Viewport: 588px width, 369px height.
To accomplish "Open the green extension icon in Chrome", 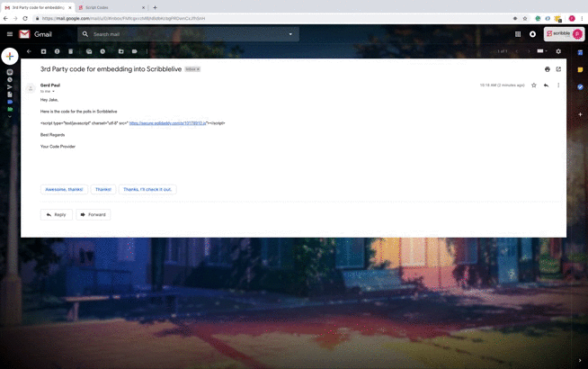I will (x=538, y=18).
